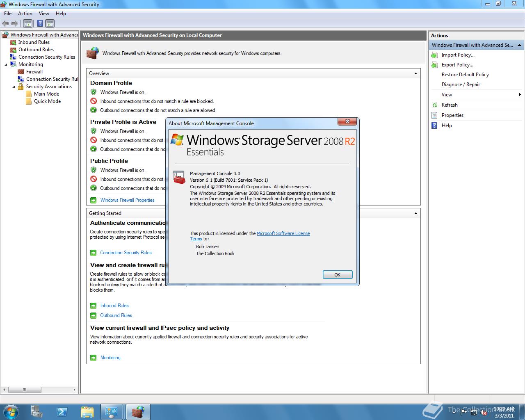This screenshot has width=525, height=420.
Task: Open Inbound Rules link in Getting Started
Action: click(114, 306)
